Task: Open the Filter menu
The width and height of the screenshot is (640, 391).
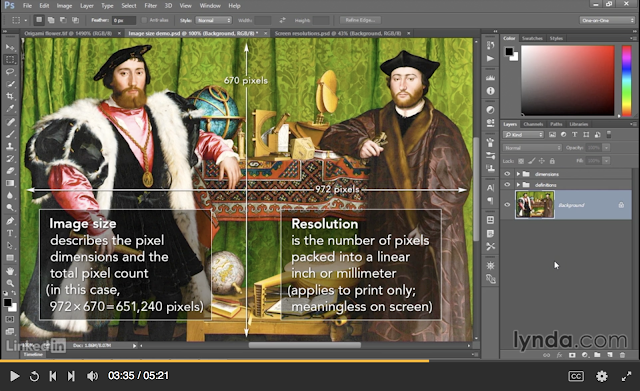Action: (x=150, y=6)
